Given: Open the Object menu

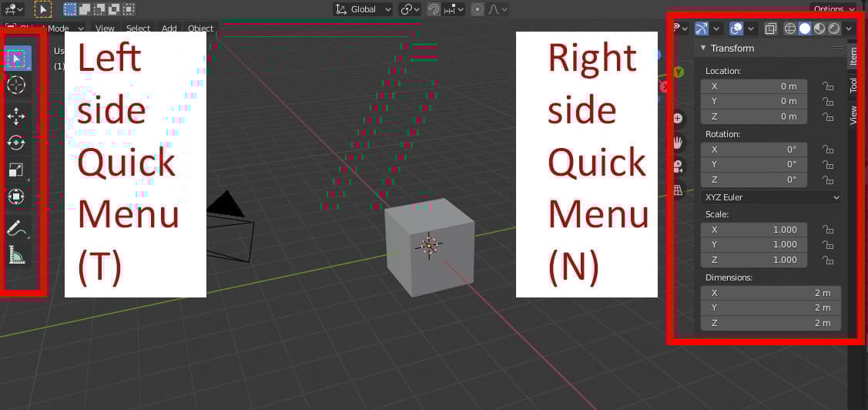Looking at the screenshot, I should pyautogui.click(x=200, y=29).
